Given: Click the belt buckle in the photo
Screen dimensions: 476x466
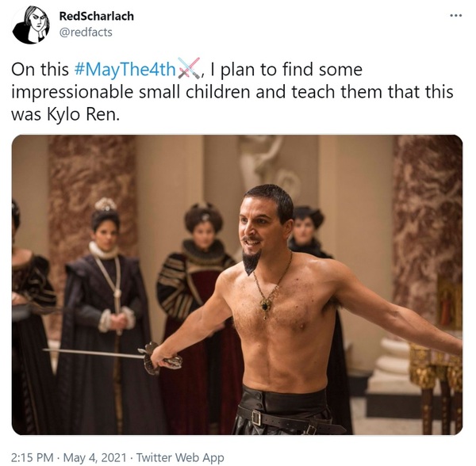Looking at the screenshot, I should pyautogui.click(x=256, y=418).
